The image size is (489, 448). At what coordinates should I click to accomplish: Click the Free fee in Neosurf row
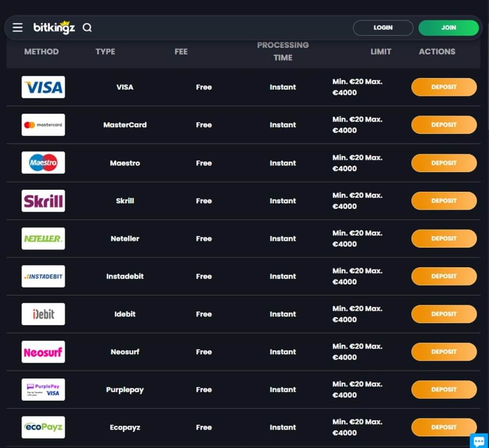[204, 352]
